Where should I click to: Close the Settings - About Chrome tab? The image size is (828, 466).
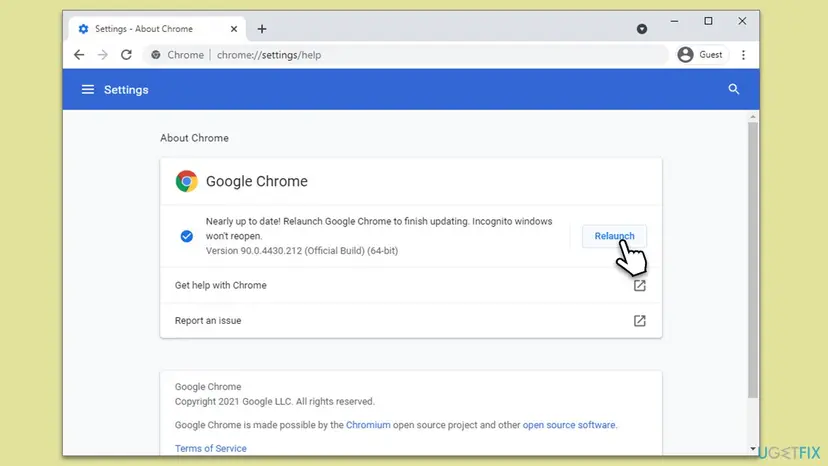click(234, 29)
